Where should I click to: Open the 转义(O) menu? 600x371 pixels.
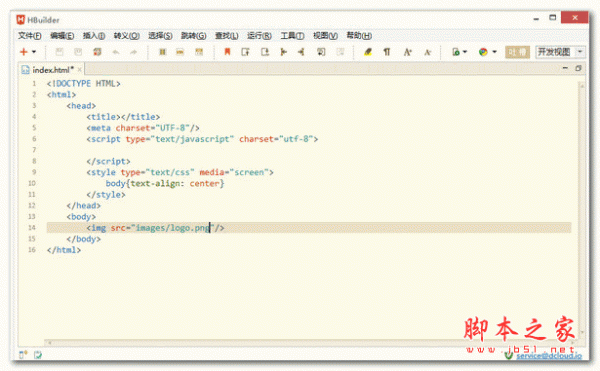(x=127, y=36)
